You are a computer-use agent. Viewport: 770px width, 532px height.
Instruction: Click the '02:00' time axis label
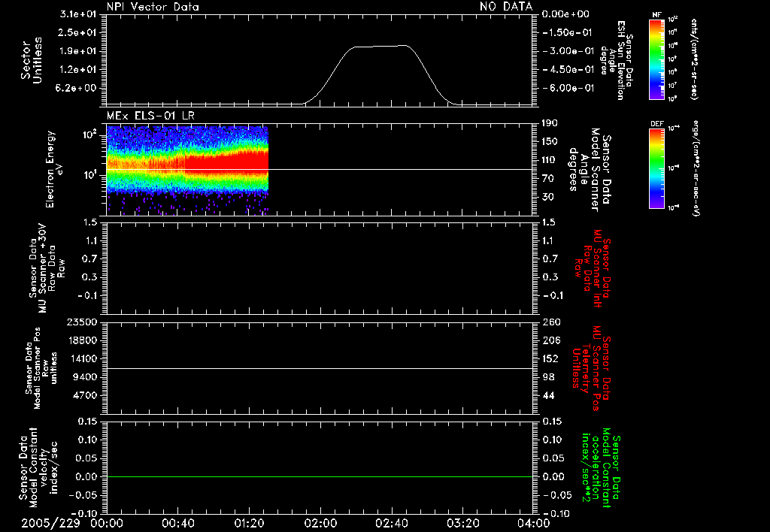(x=320, y=523)
